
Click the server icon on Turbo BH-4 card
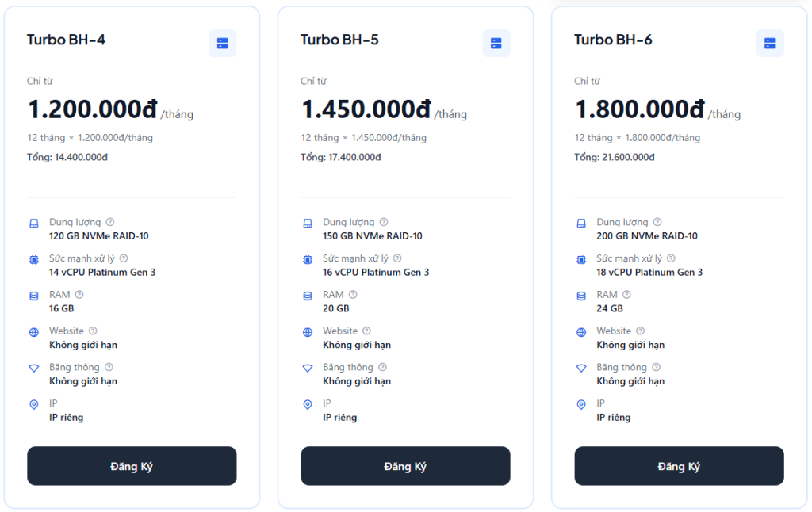tap(222, 44)
